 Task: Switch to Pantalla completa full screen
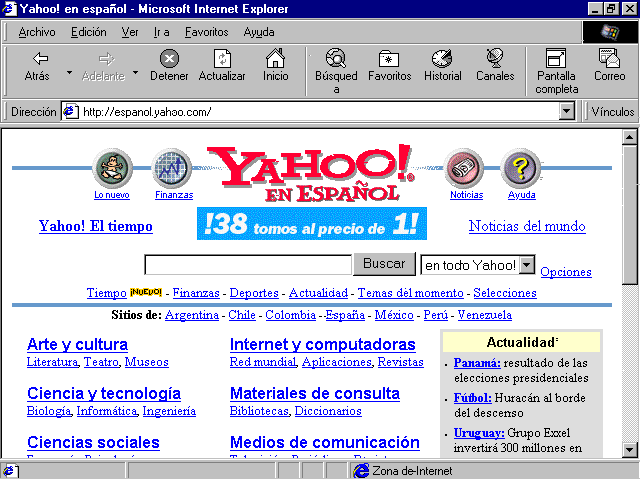[557, 66]
